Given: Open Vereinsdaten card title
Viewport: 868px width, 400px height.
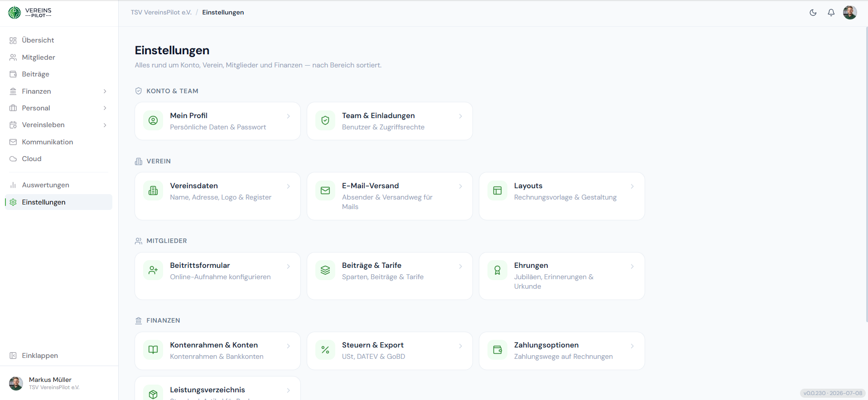Looking at the screenshot, I should point(194,186).
